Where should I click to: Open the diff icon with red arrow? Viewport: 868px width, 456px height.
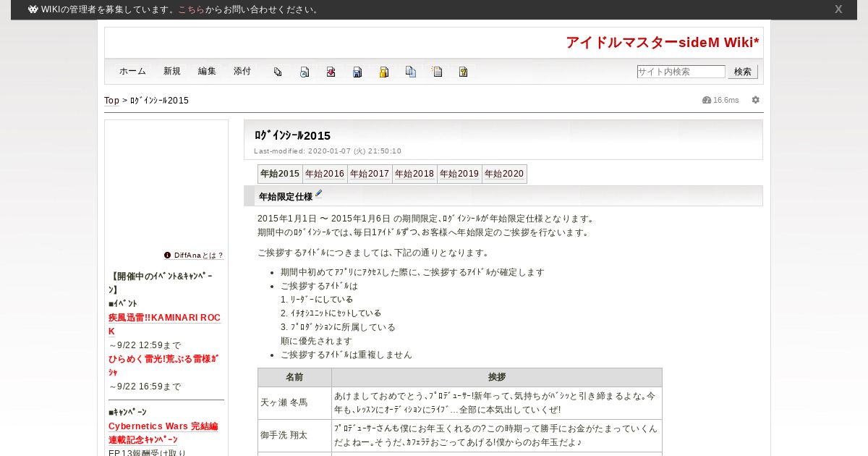(331, 72)
